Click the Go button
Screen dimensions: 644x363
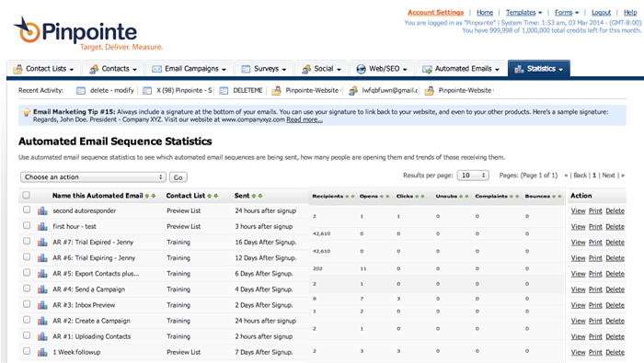[178, 177]
